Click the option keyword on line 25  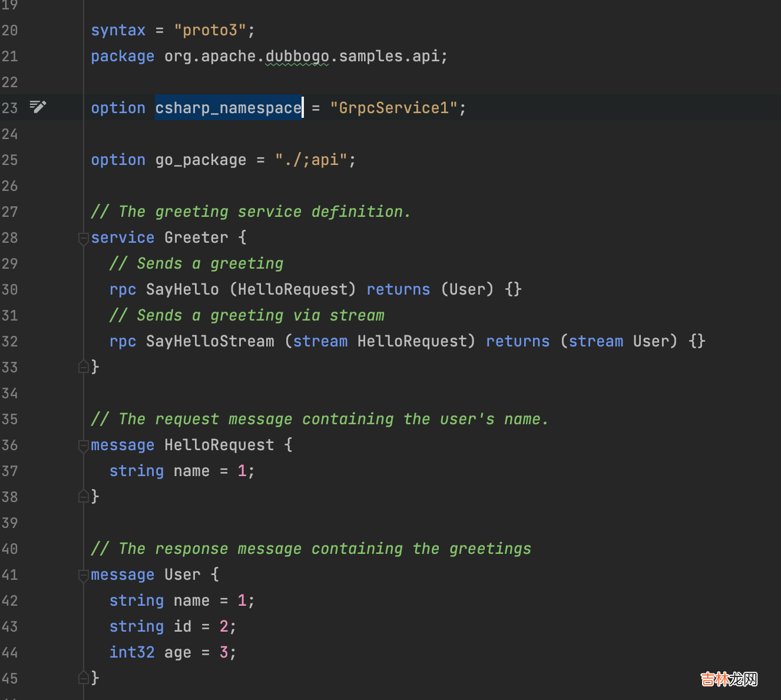point(118,160)
